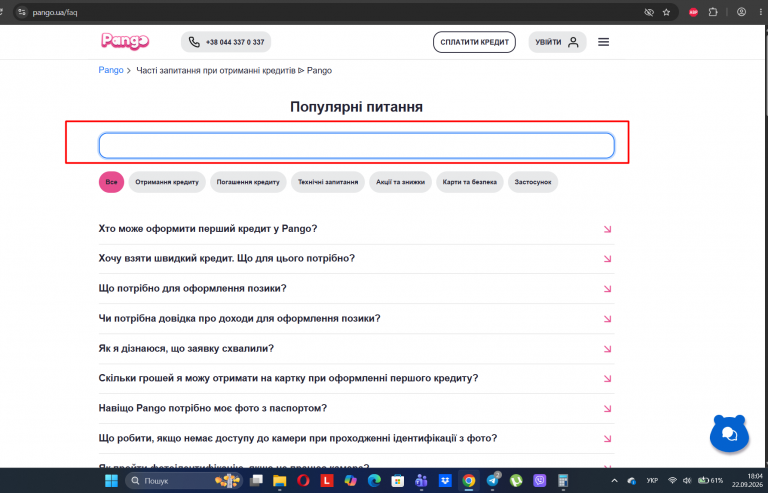Expand 'Скільки грошей я можу отримати' question

click(x=356, y=378)
